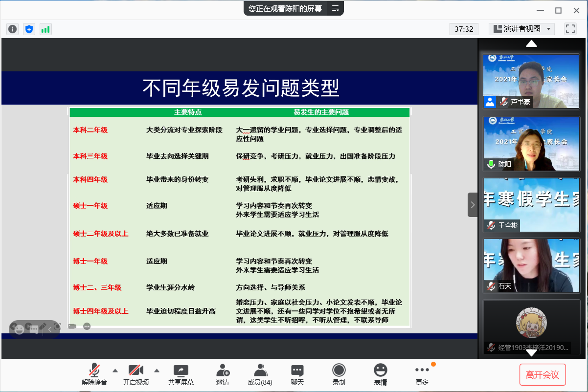The image size is (588, 392).
Task: Click Share Screen (共享屏幕) button
Action: [181, 374]
